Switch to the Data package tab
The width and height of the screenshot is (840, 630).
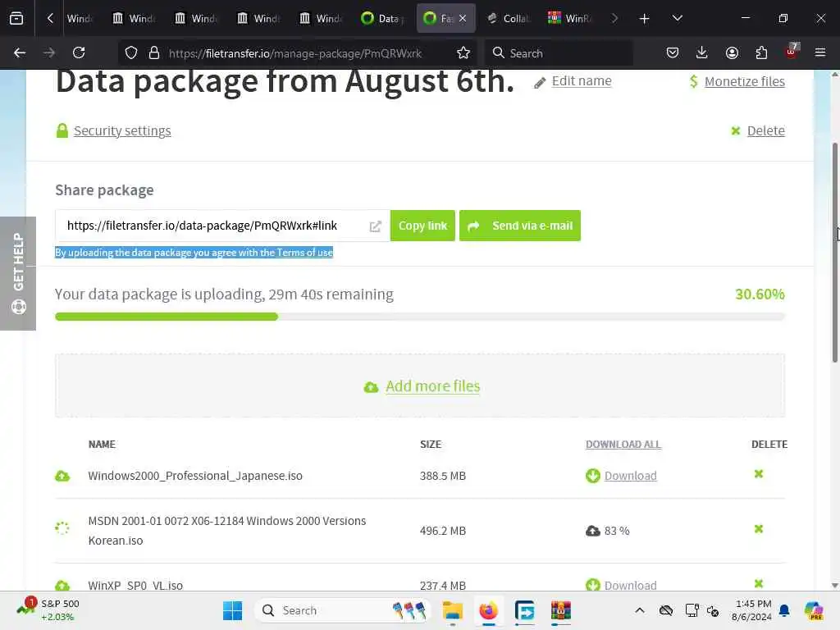(x=382, y=19)
